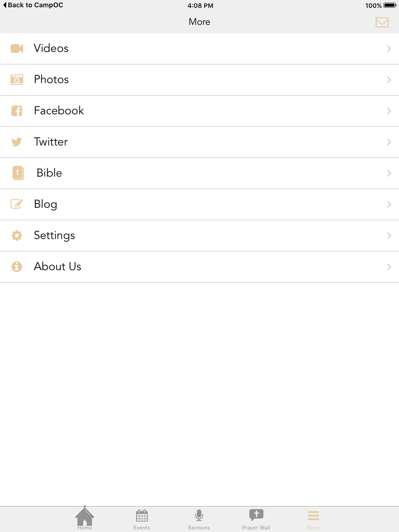Expand the Blog row chevron
The width and height of the screenshot is (399, 532).
pyautogui.click(x=389, y=204)
